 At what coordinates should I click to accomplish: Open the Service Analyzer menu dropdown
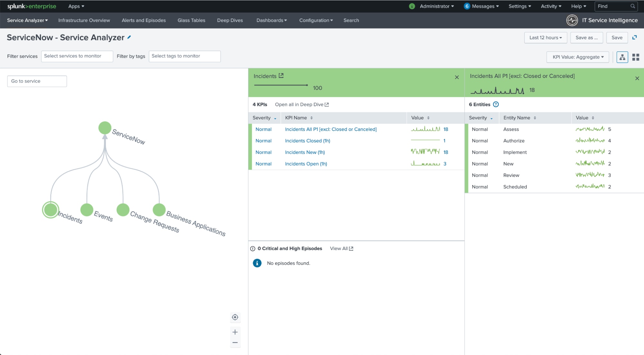point(27,20)
